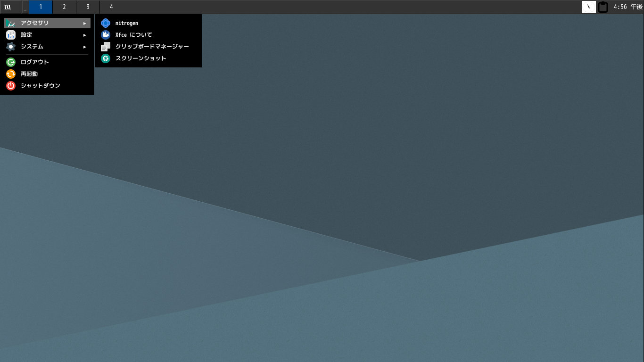644x362 pixels.
Task: Launch the スクリーンショット tool
Action: click(148, 58)
